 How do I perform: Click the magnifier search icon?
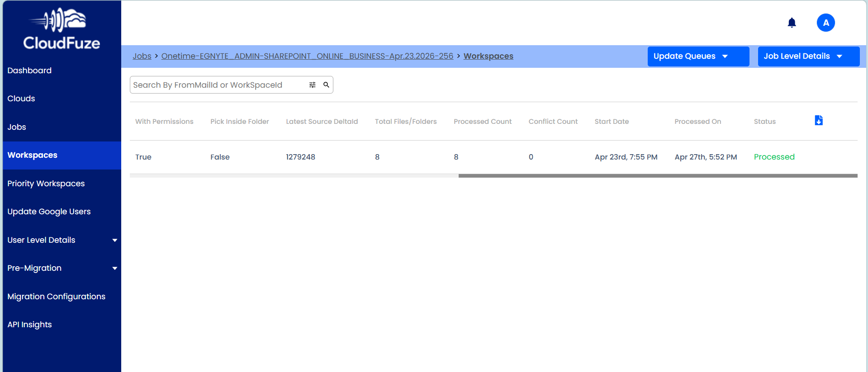[326, 85]
